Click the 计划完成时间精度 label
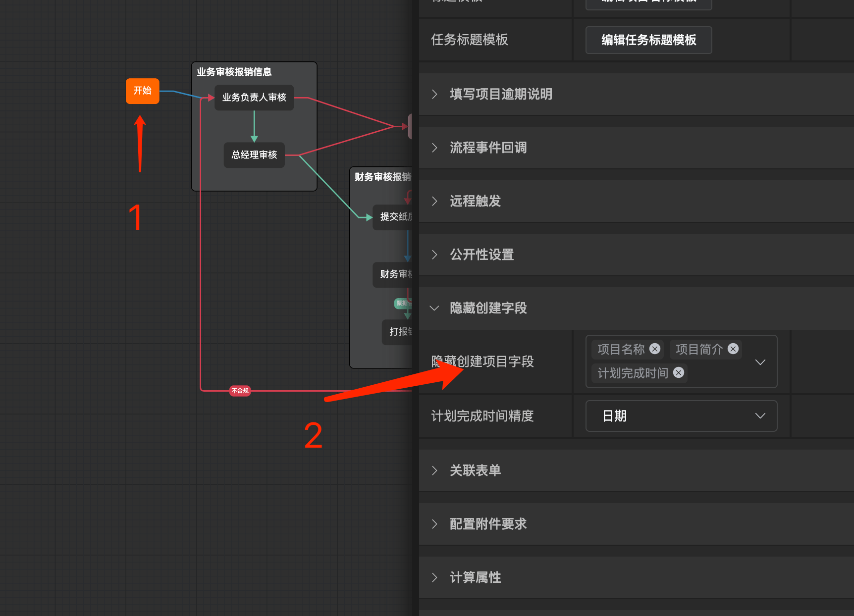 click(482, 416)
